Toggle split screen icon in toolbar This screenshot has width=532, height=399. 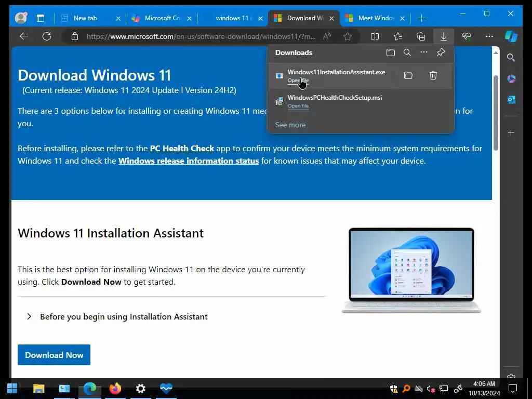point(375,36)
